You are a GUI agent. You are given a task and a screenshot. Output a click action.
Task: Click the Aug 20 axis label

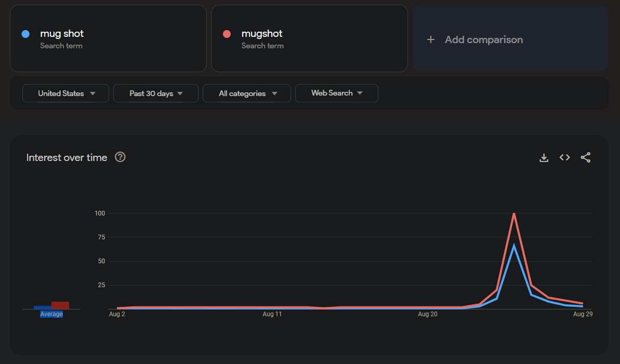click(427, 314)
